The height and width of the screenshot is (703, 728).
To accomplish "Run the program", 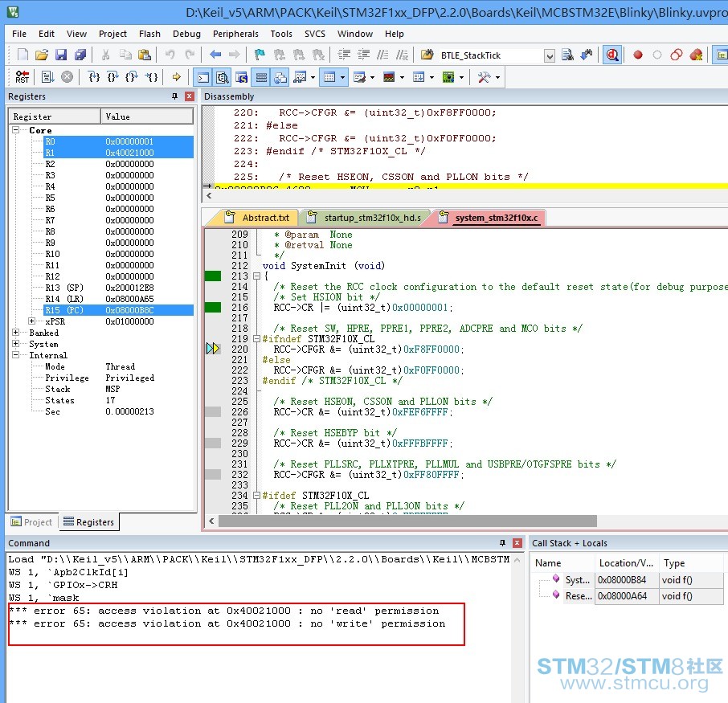I will (48, 76).
